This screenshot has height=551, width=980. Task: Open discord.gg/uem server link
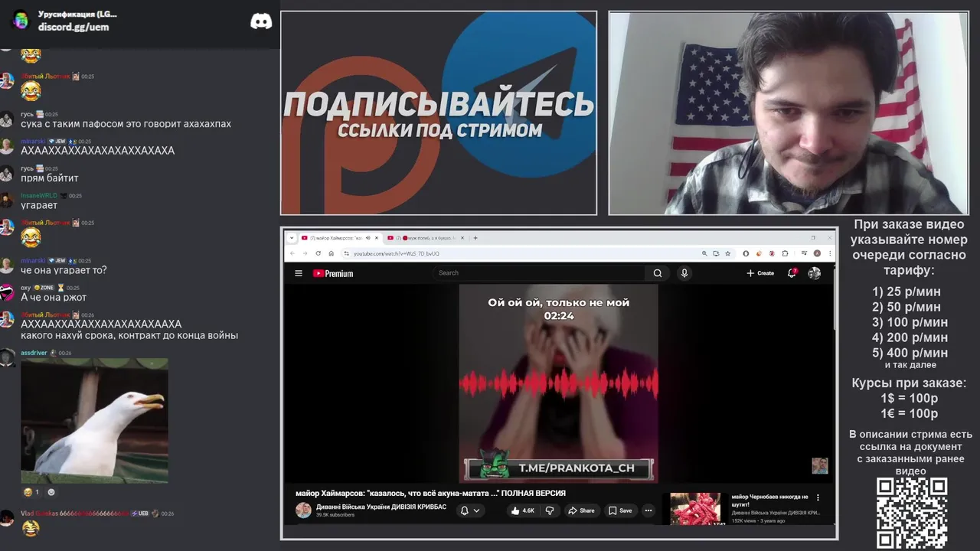(x=73, y=27)
